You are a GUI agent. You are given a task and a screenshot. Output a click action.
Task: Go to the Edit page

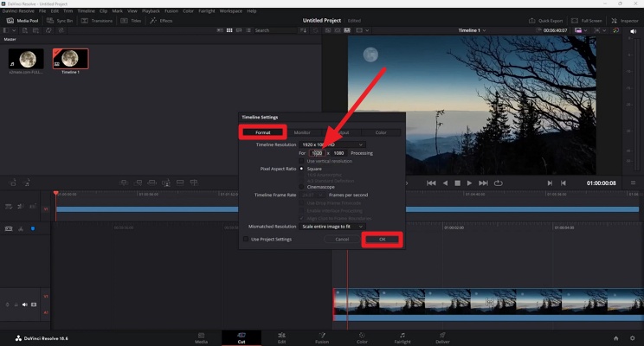[281, 338]
